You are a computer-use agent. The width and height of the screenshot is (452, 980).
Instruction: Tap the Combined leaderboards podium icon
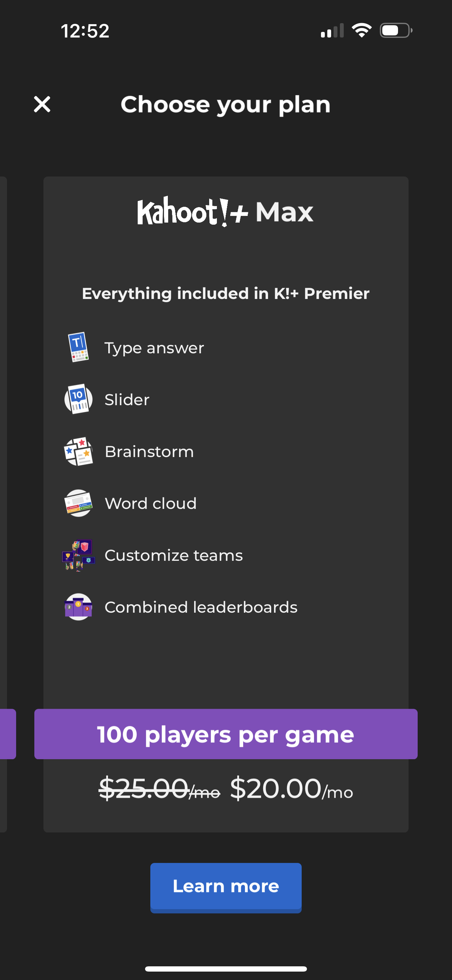point(79,607)
